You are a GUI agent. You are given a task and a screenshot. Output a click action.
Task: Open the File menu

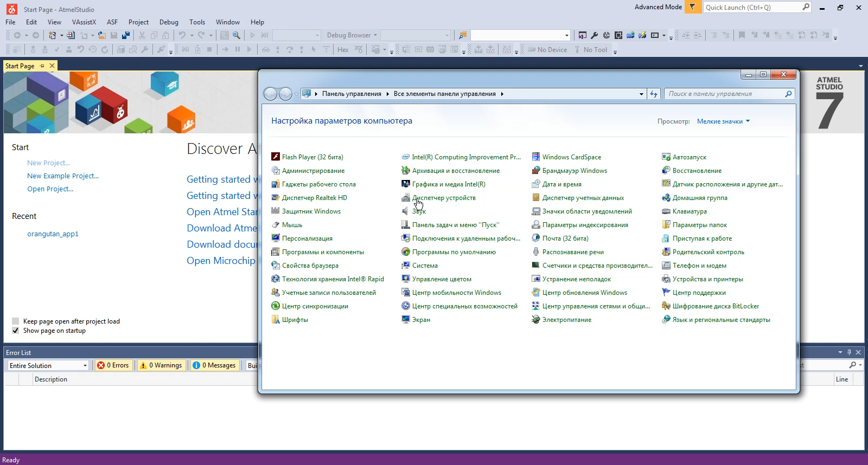[x=10, y=22]
